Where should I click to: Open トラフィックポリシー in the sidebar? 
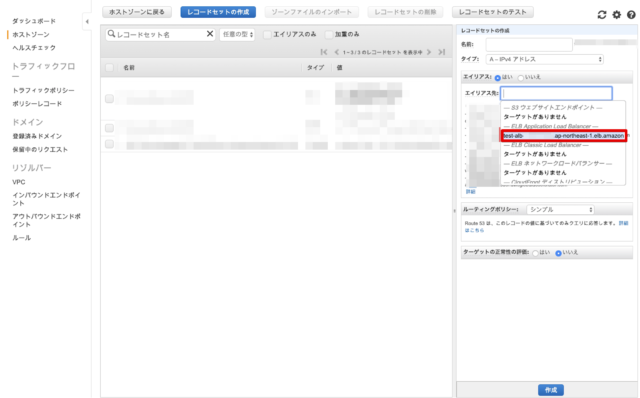[43, 90]
